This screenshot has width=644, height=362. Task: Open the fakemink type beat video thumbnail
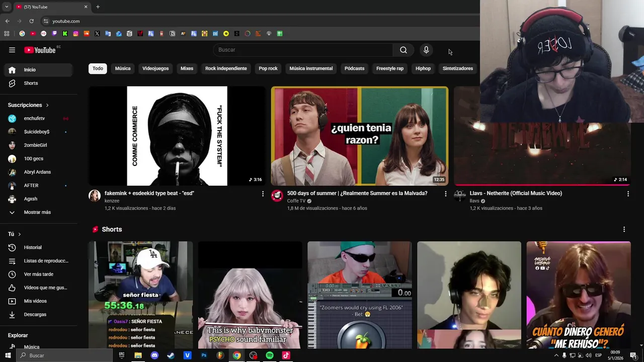pos(177,136)
